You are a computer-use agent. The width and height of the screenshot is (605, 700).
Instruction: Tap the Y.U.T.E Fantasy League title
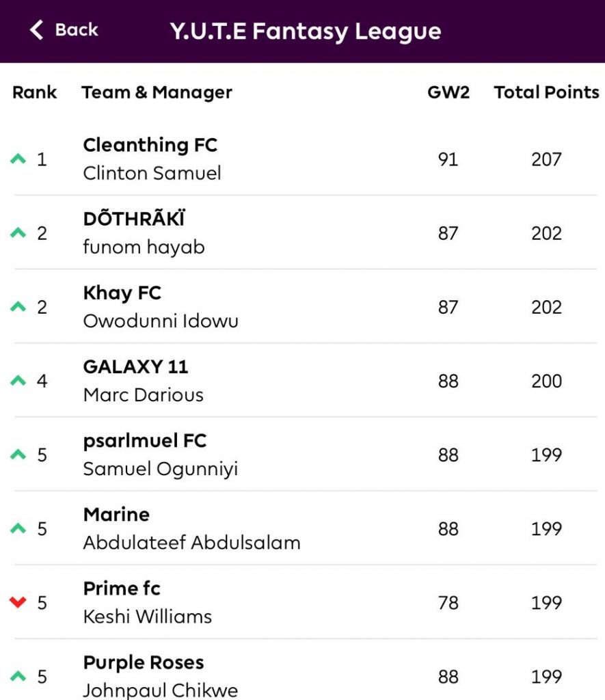tap(306, 31)
